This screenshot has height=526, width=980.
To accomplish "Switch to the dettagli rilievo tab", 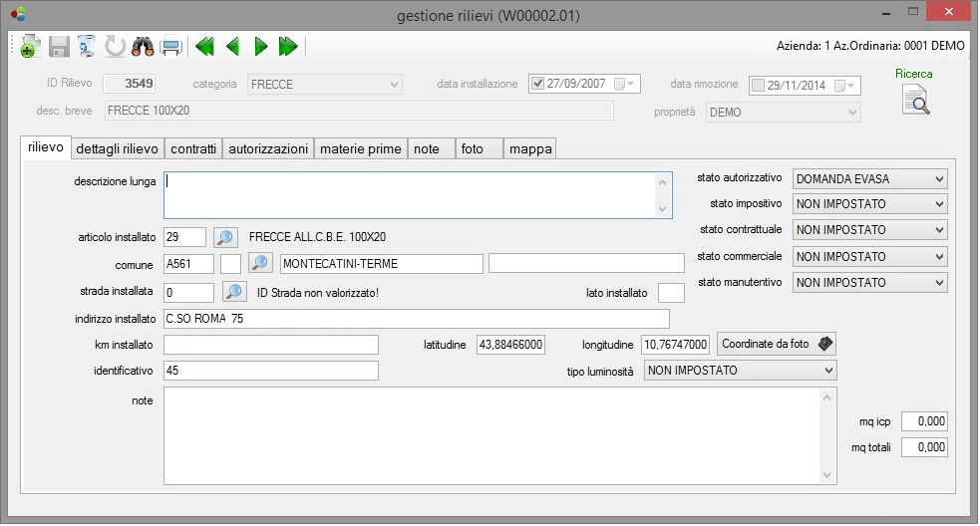I will [118, 148].
